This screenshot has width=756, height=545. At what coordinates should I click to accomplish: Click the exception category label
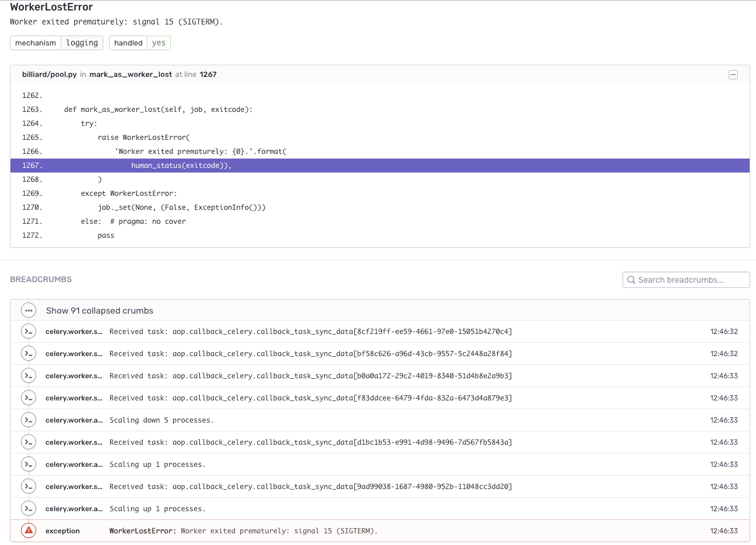pyautogui.click(x=62, y=531)
